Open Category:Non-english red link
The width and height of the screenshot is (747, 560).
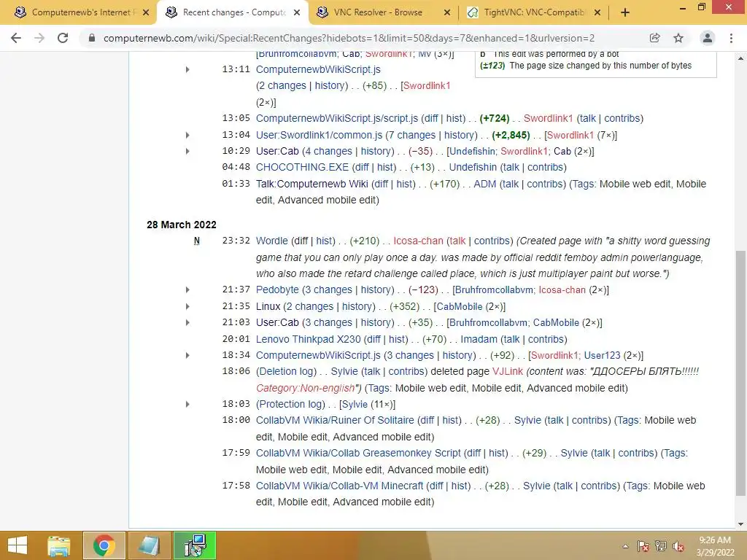click(306, 388)
